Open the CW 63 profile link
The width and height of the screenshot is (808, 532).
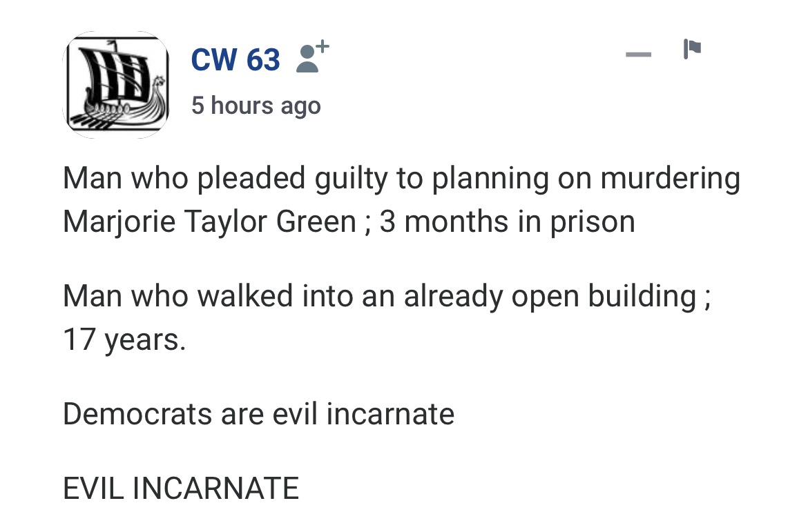235,61
